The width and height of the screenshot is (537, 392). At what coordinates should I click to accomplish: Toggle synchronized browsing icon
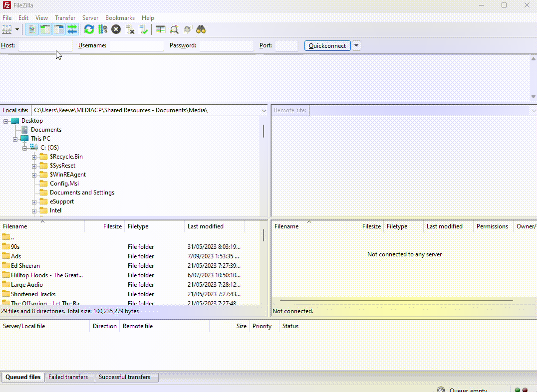click(187, 29)
